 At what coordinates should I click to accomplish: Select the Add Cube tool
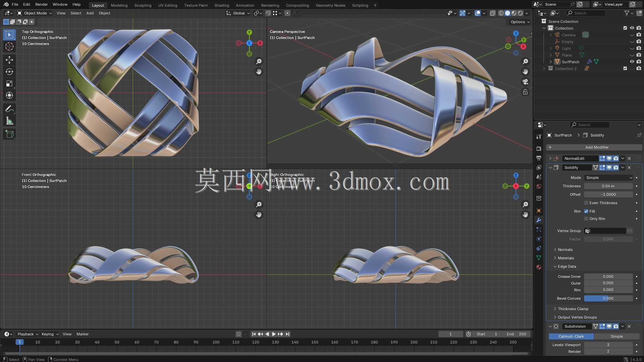coord(9,134)
